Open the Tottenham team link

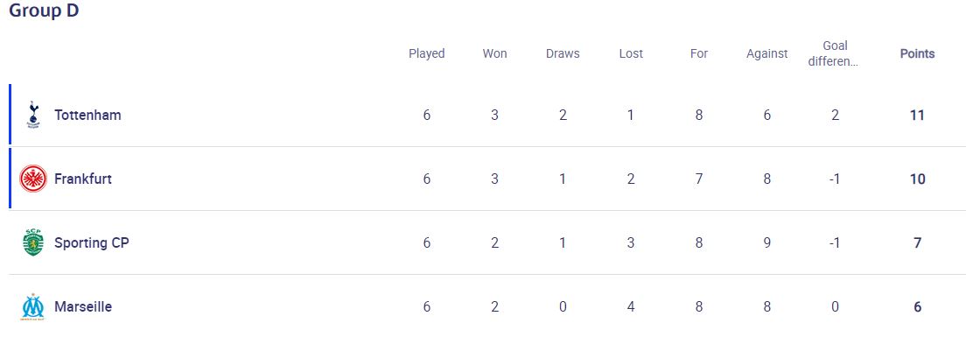click(x=87, y=115)
